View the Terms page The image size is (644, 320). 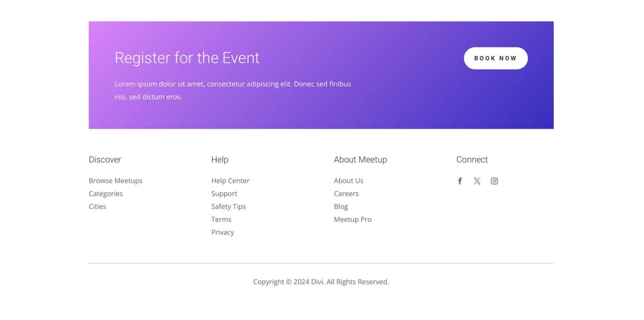pyautogui.click(x=221, y=219)
